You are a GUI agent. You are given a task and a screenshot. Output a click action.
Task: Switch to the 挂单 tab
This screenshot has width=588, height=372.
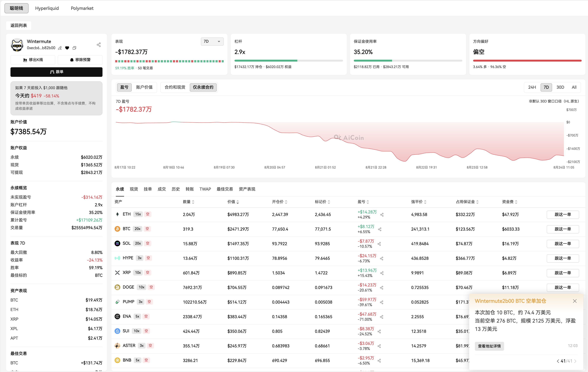(148, 189)
